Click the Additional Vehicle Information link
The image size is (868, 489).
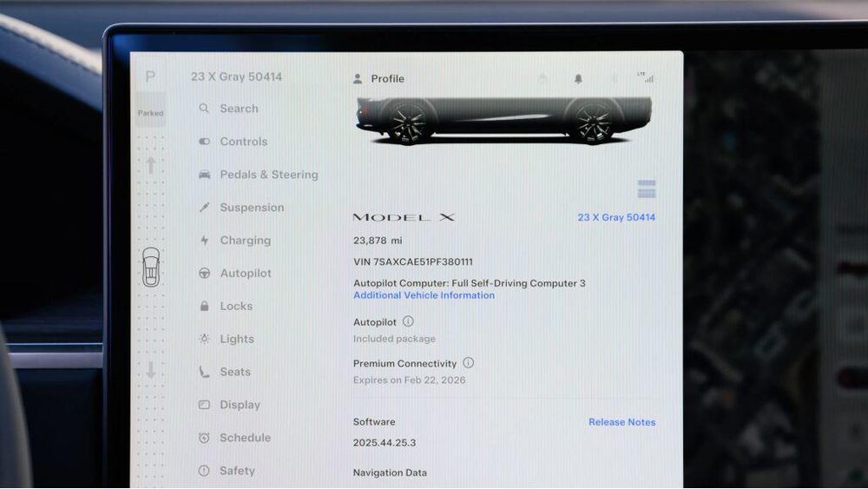point(424,295)
